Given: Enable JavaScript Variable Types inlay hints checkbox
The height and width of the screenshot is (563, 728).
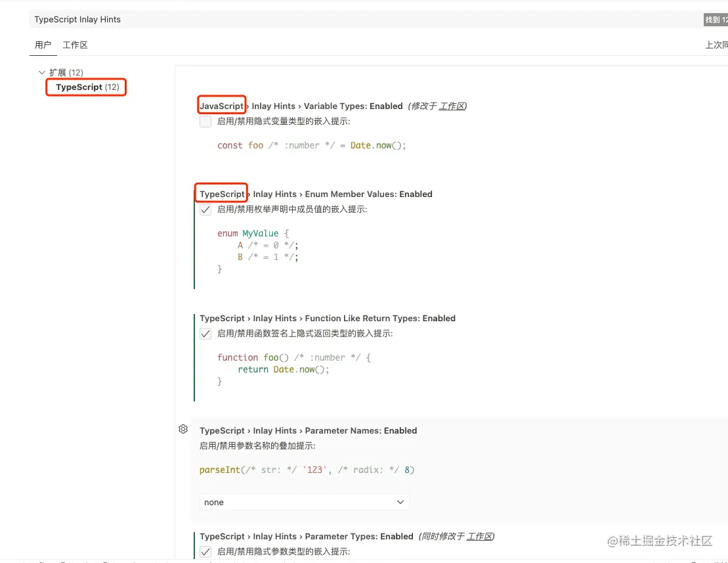Looking at the screenshot, I should [x=205, y=122].
